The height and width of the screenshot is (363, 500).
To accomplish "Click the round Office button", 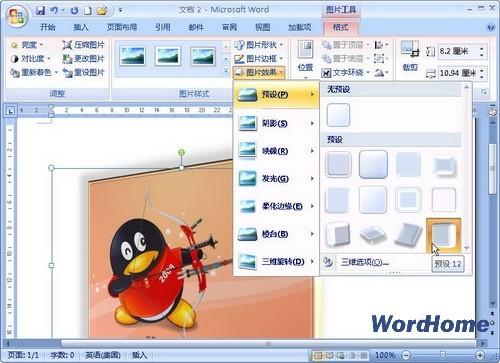I will (16, 16).
